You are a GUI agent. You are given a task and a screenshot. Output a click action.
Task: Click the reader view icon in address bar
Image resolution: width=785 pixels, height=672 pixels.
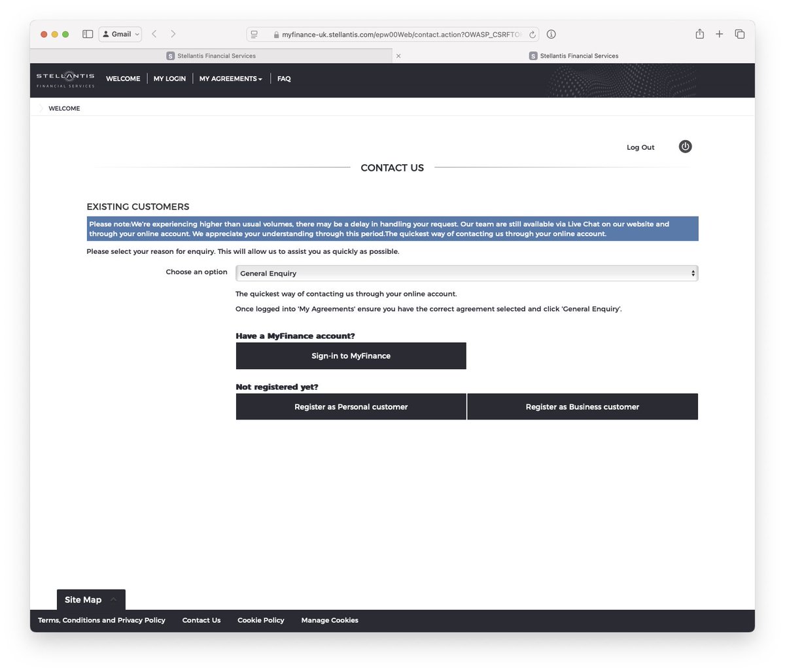[254, 35]
